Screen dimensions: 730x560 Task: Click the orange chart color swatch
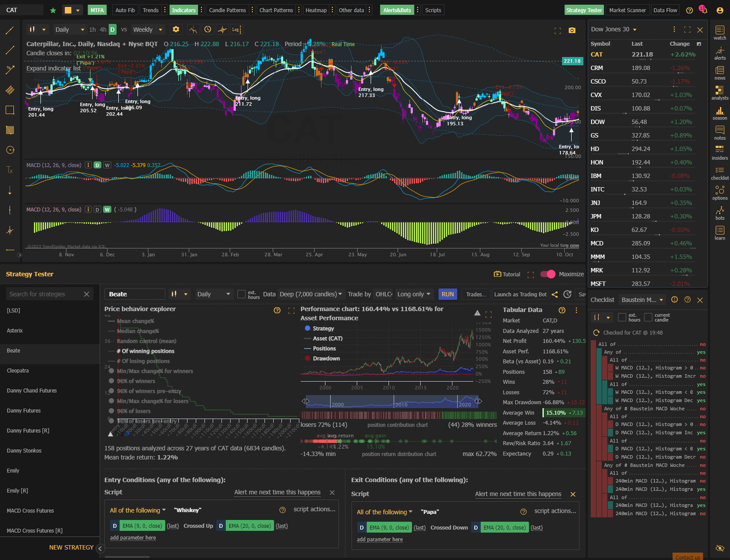pyautogui.click(x=68, y=10)
